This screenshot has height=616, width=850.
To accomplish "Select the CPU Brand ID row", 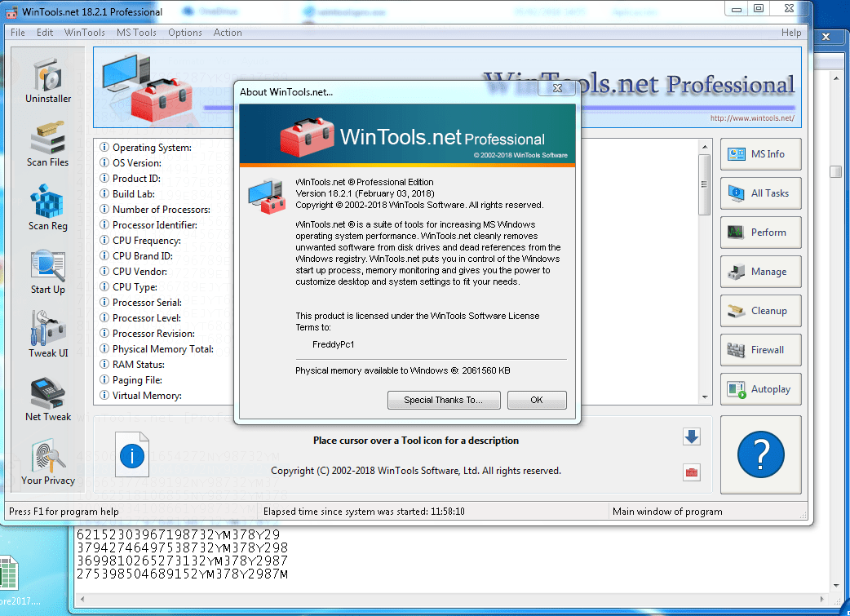I will [136, 256].
